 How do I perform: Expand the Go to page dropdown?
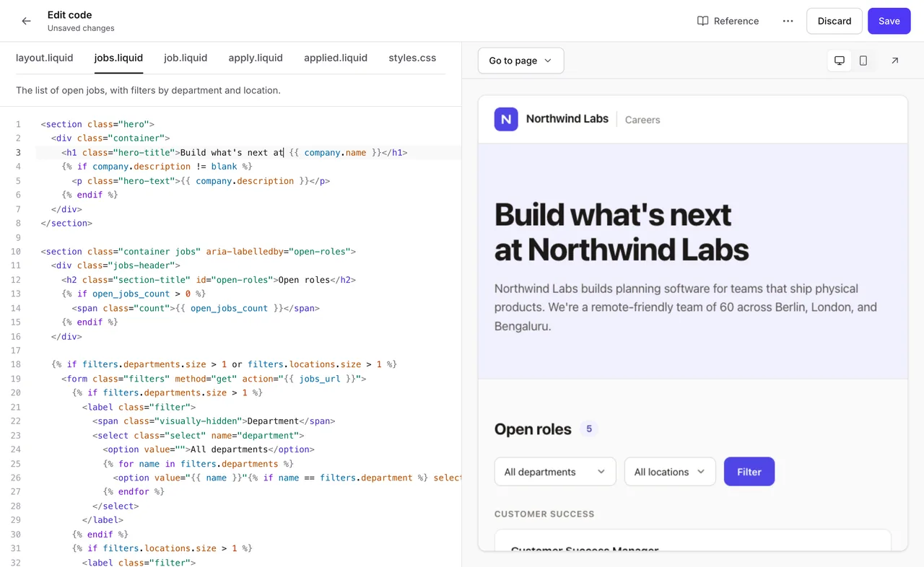point(520,61)
